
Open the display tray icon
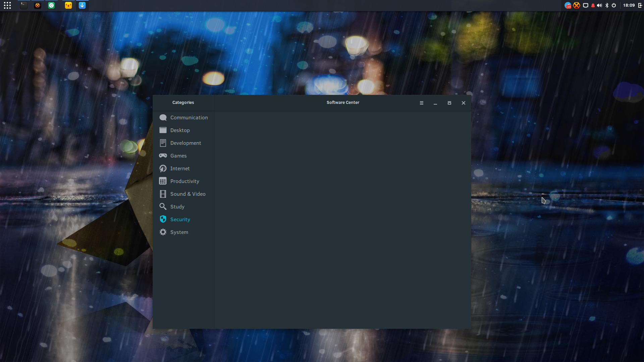pyautogui.click(x=586, y=5)
